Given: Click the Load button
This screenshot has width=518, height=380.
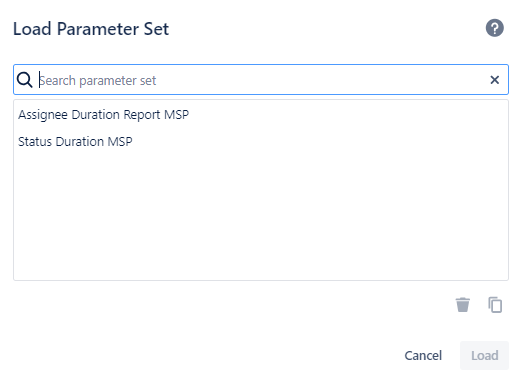Looking at the screenshot, I should click(484, 355).
